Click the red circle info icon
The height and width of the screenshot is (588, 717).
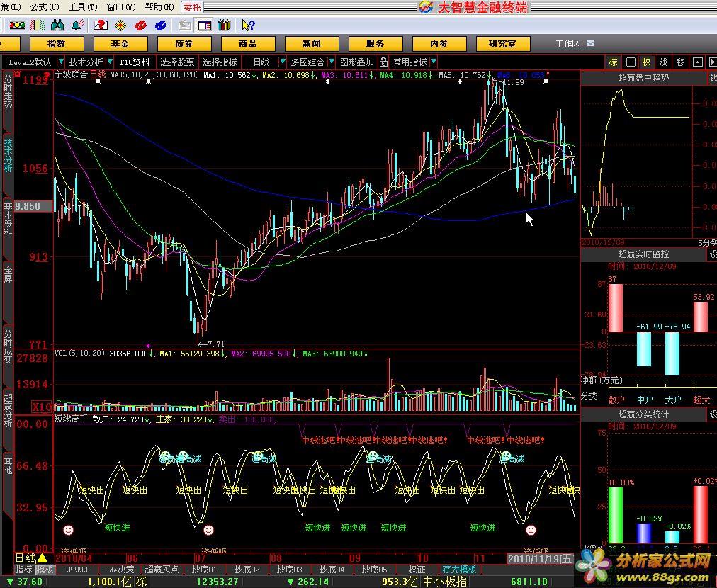click(140, 25)
